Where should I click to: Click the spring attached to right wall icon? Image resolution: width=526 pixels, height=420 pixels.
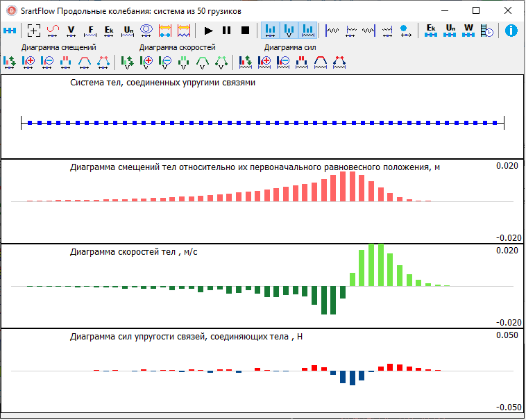coord(368,31)
